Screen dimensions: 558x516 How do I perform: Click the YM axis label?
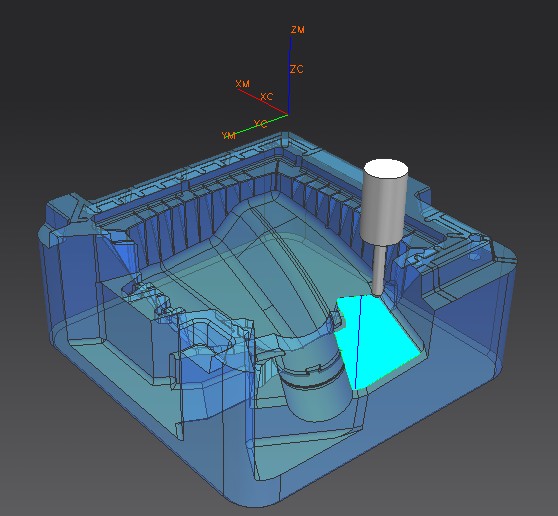pyautogui.click(x=228, y=136)
